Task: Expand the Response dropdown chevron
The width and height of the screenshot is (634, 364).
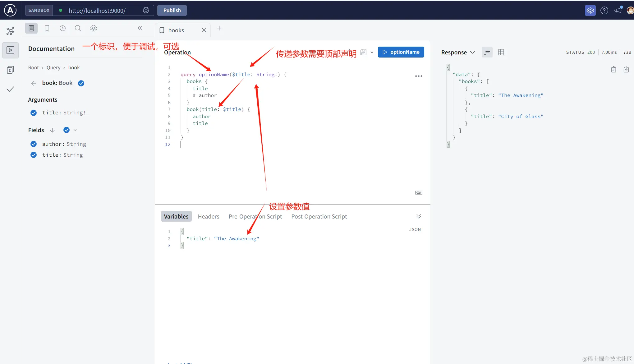Action: click(472, 52)
